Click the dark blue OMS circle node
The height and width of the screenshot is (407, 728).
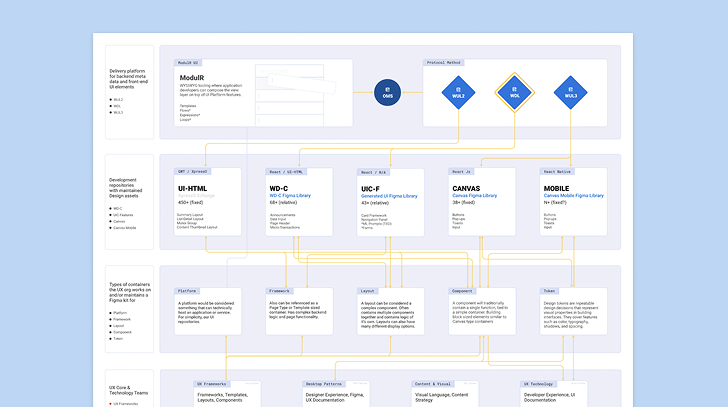(388, 94)
